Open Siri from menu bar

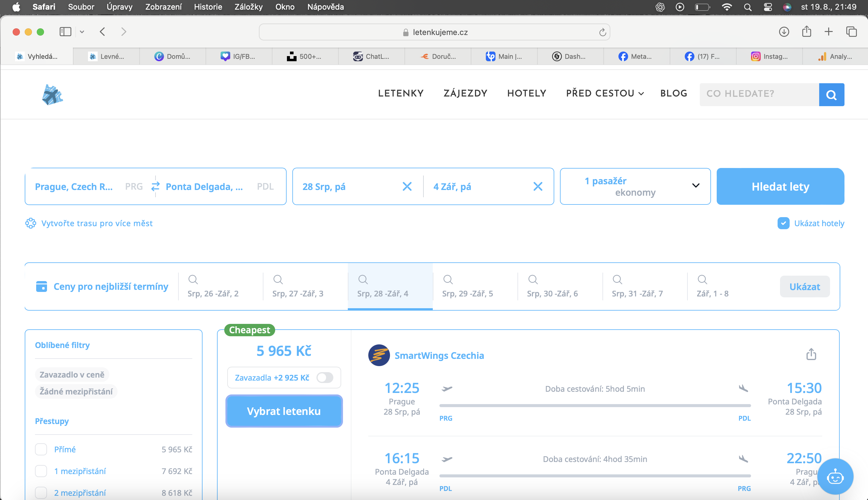[x=787, y=7]
